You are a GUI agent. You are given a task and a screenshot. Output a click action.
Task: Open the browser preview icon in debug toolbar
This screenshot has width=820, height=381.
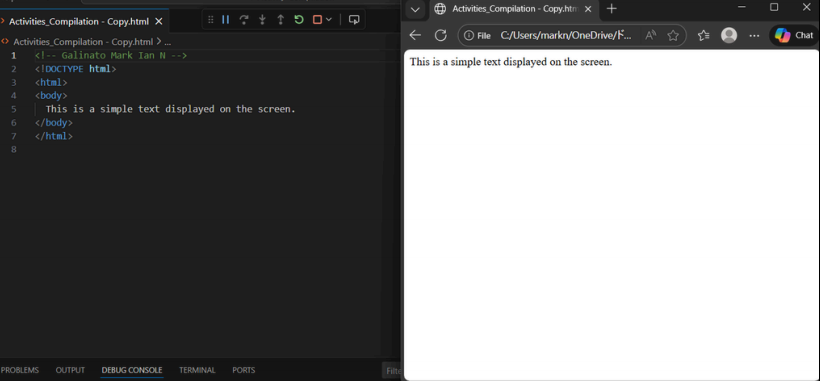click(x=354, y=20)
